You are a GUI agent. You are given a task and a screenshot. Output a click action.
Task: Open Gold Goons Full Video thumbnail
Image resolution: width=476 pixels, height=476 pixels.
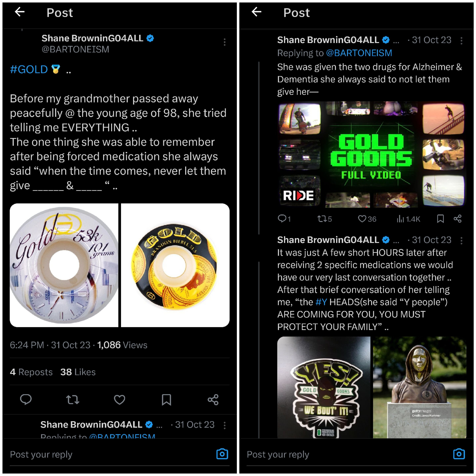372,155
